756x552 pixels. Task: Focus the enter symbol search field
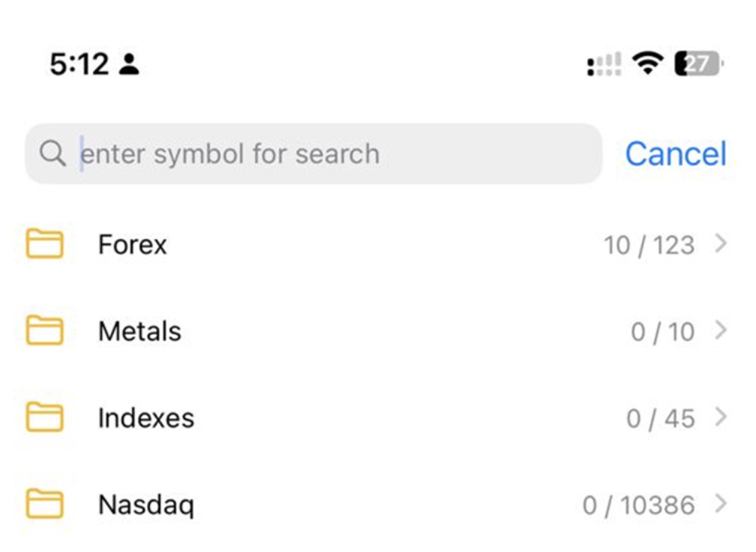[x=317, y=154]
